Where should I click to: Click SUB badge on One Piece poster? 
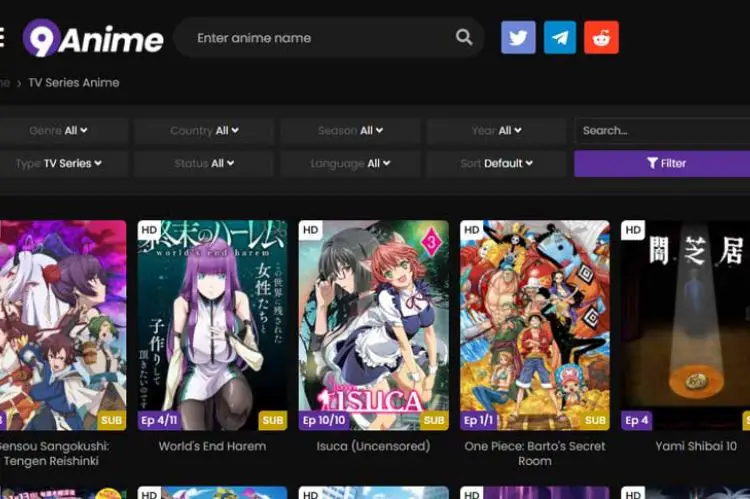(x=595, y=420)
